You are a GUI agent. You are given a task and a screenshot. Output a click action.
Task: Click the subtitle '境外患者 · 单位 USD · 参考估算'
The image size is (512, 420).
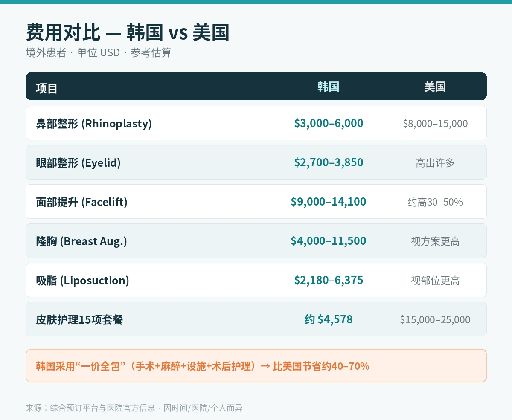(99, 53)
